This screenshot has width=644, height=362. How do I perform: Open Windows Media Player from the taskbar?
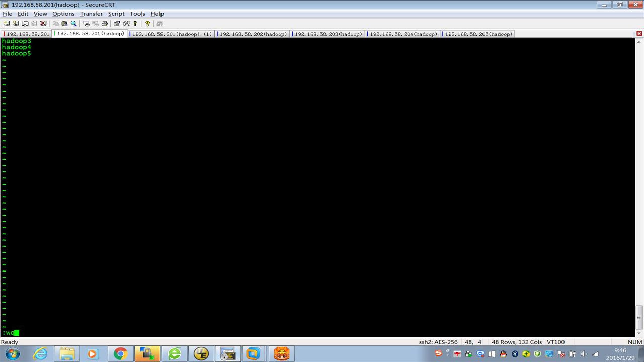click(93, 354)
